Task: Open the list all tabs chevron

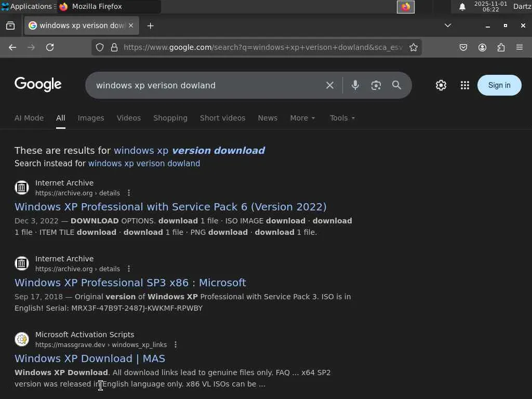Action: point(448,25)
